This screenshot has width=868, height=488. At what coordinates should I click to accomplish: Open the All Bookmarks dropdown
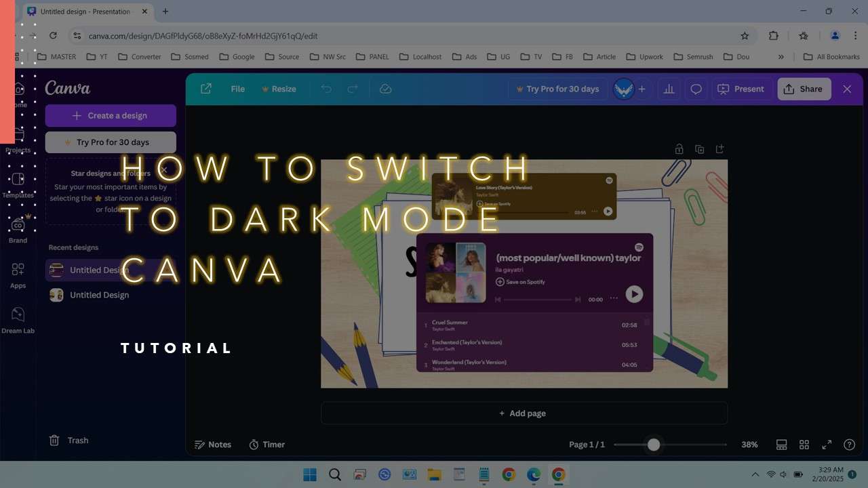pos(831,56)
